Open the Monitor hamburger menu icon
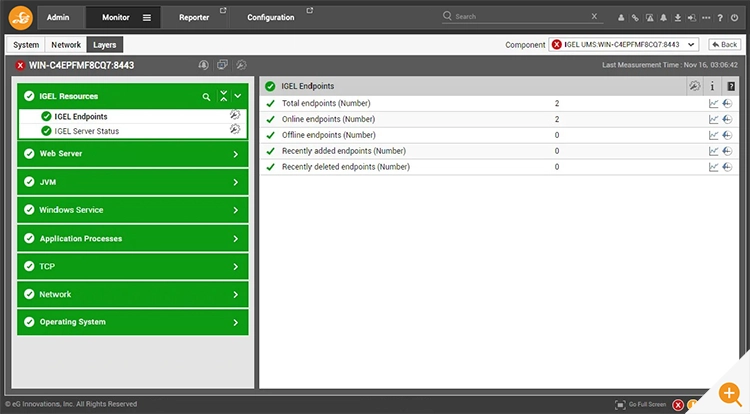This screenshot has height=414, width=750. tap(147, 18)
